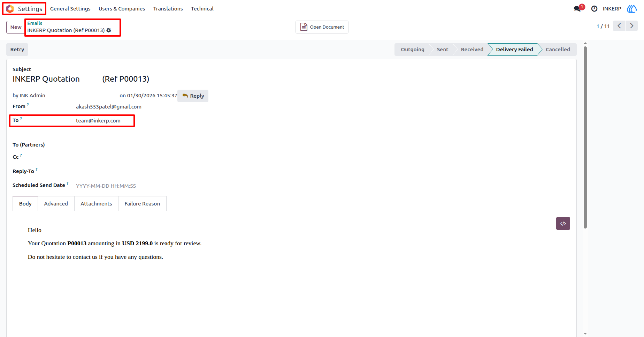644x337 pixels.
Task: Click the Hello line in email body
Action: pyautogui.click(x=34, y=230)
